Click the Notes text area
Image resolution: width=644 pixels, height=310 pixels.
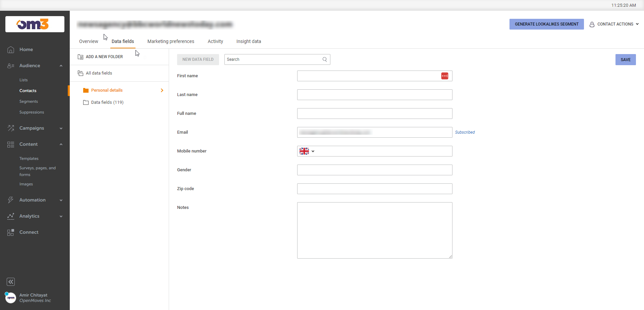coord(374,230)
